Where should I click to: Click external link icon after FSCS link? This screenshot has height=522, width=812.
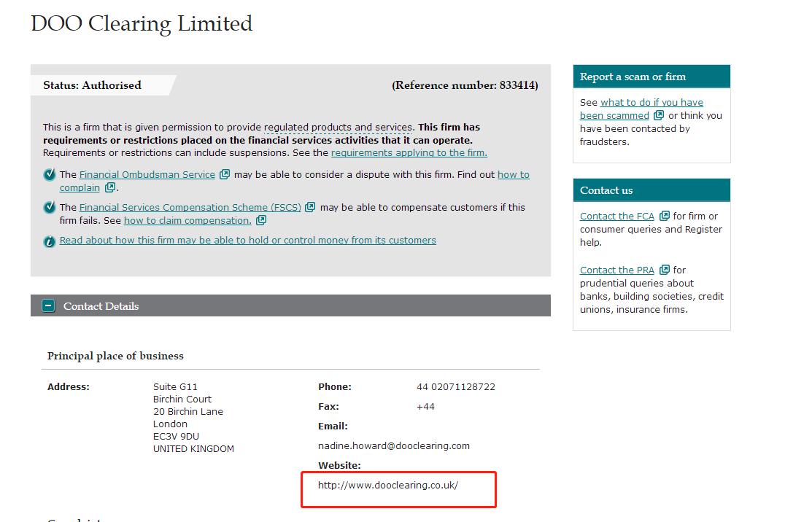tap(310, 207)
